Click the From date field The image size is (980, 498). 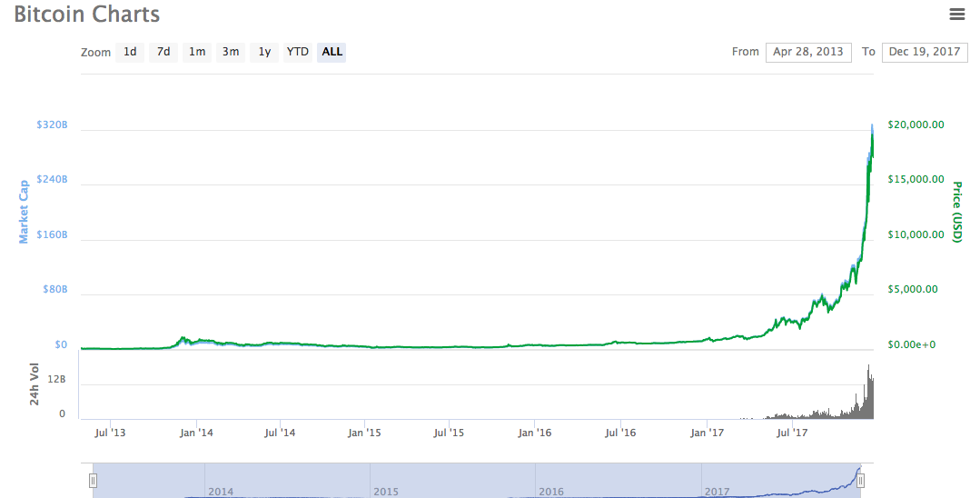(x=807, y=52)
